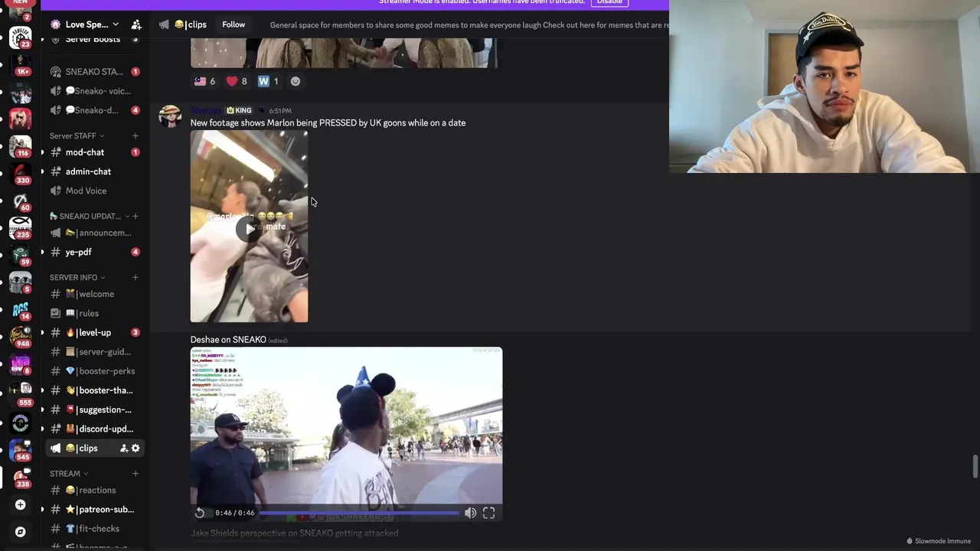Open the patreon-sub... channel
Viewport: 980px width, 551px height.
pos(95,509)
